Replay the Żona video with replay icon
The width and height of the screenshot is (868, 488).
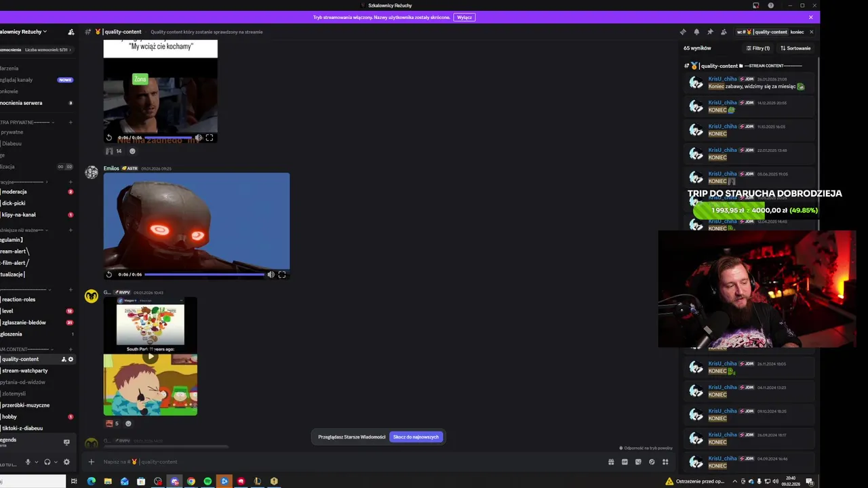(109, 138)
